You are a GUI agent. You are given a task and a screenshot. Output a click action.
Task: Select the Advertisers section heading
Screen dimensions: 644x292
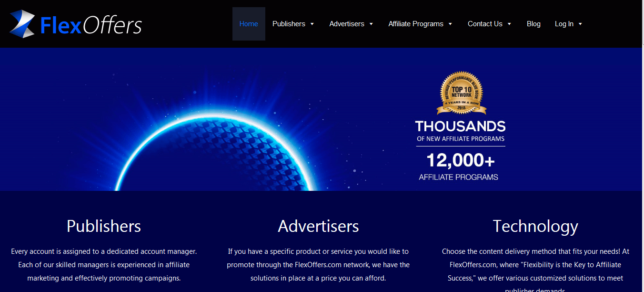click(x=318, y=226)
